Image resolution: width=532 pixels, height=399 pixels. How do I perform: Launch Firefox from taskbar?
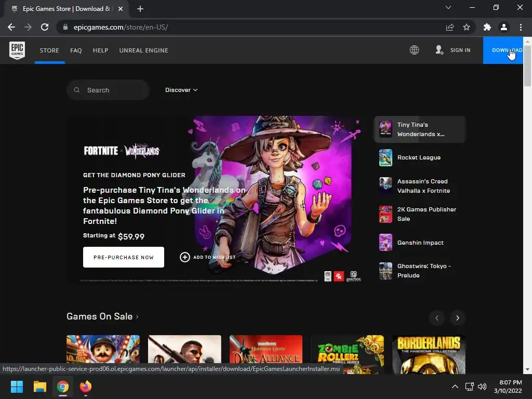click(x=86, y=387)
